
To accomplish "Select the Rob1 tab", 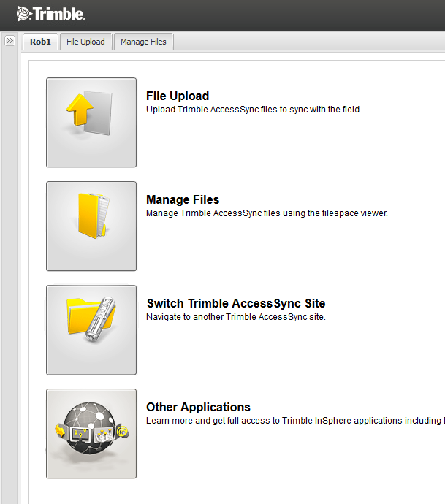I will (x=40, y=42).
